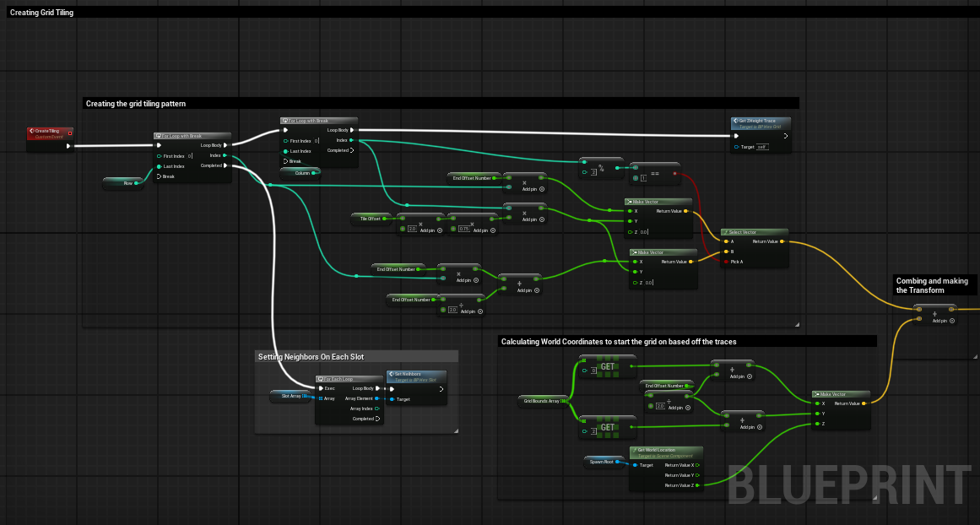The width and height of the screenshot is (980, 525).
Task: Click the Pick A boolean pin
Action: coord(724,262)
